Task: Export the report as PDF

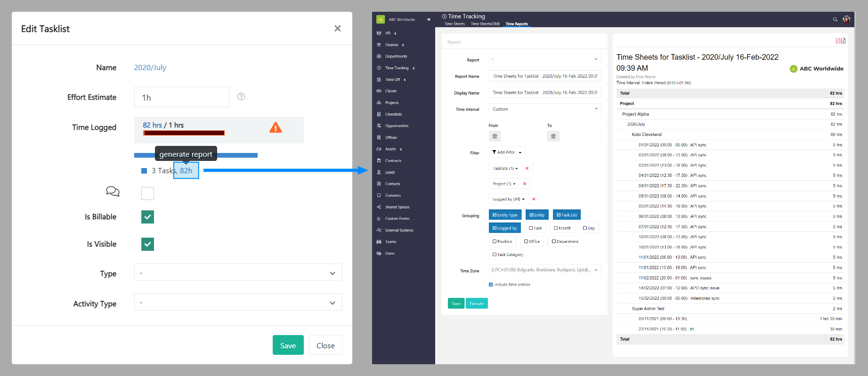Action: coord(838,41)
